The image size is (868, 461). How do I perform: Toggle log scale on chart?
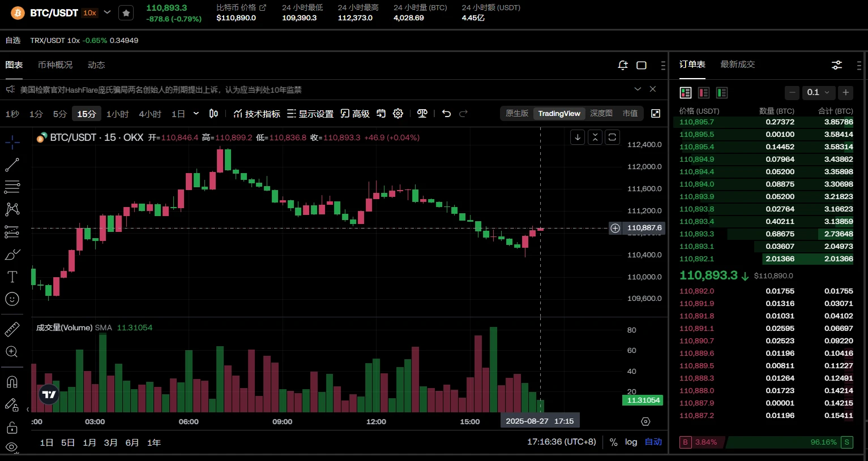click(631, 442)
